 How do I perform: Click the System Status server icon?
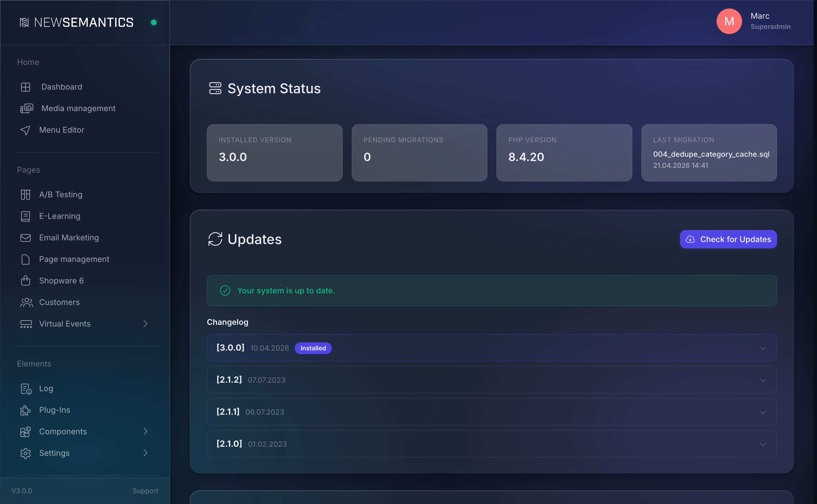(x=215, y=88)
